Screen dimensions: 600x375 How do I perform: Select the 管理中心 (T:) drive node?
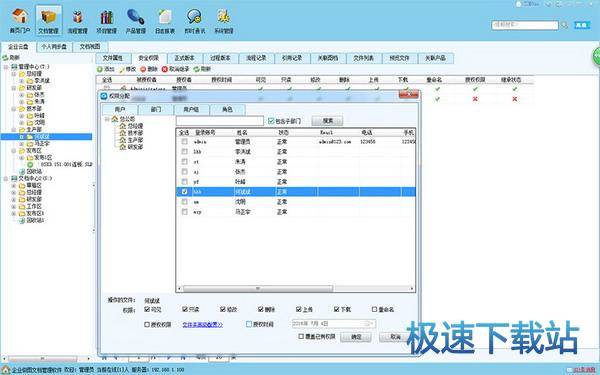(31, 67)
